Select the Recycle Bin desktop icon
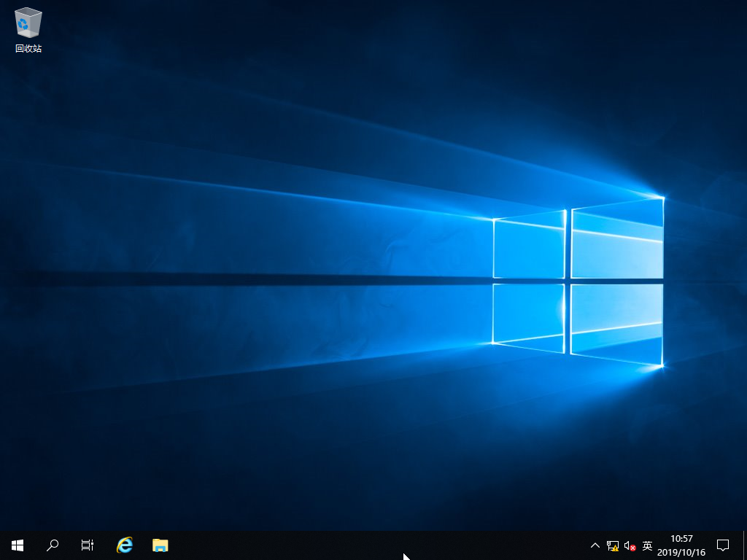This screenshot has height=560, width=747. (x=28, y=22)
